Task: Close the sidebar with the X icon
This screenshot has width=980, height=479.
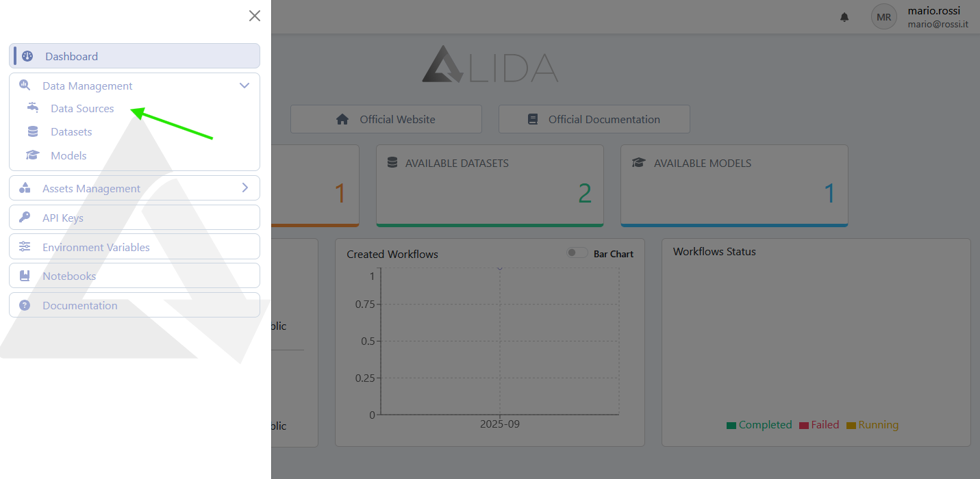Action: (x=255, y=16)
